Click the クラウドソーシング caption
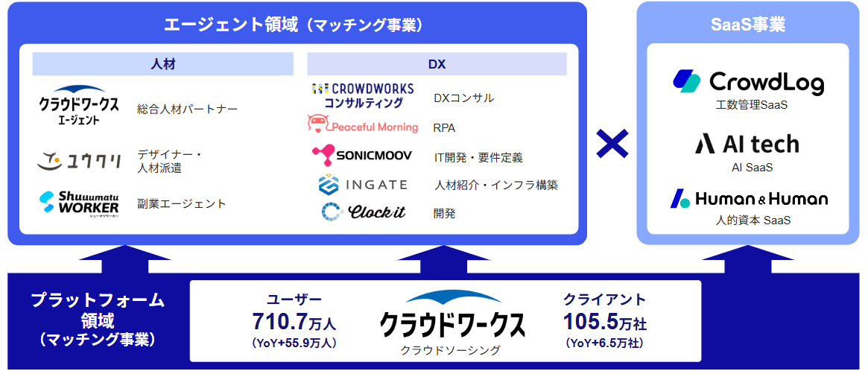 [451, 350]
